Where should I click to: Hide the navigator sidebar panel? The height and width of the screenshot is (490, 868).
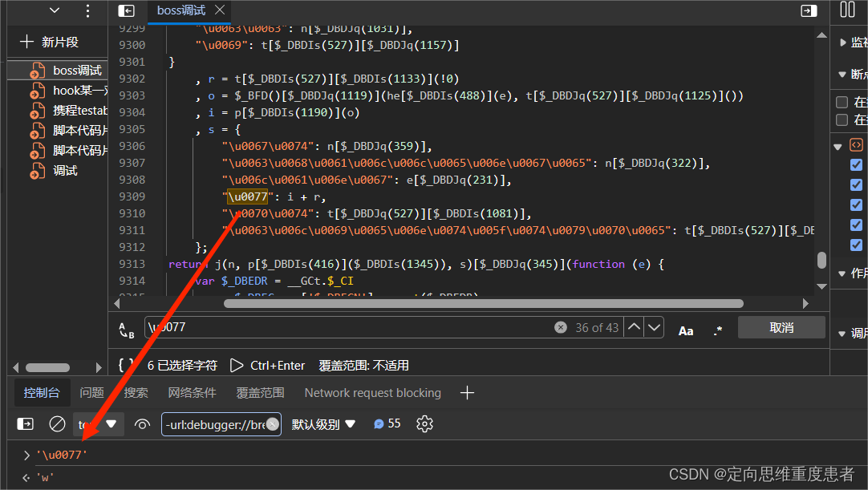coord(127,10)
